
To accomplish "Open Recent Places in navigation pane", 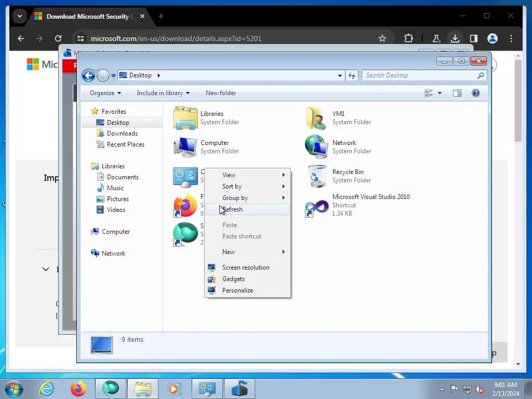I will coord(121,144).
